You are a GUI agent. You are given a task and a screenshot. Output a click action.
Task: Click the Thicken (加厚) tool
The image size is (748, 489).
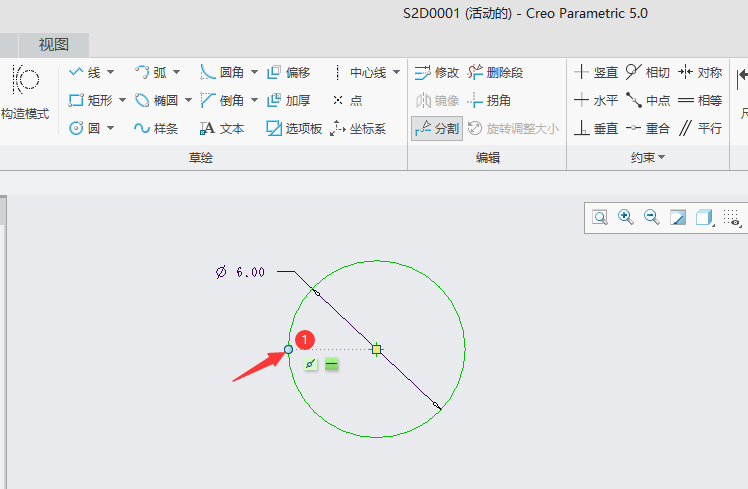pos(288,100)
